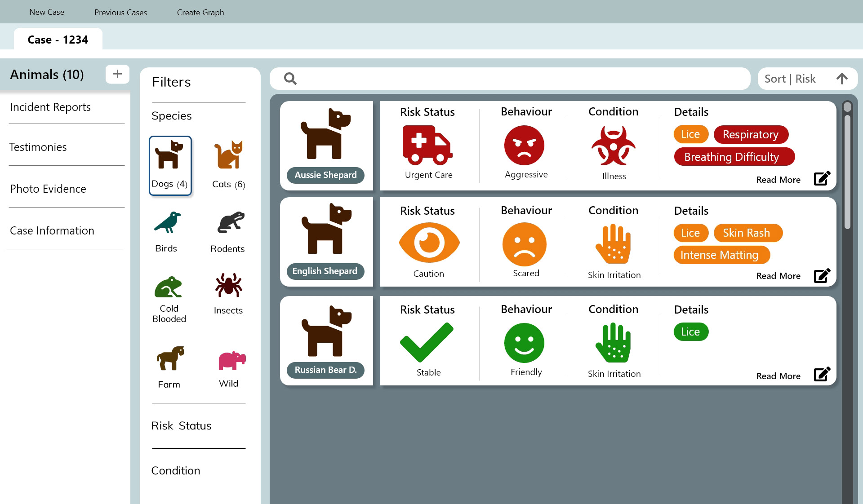Viewport: 863px width, 504px height.
Task: Open the New Case menu
Action: [47, 12]
